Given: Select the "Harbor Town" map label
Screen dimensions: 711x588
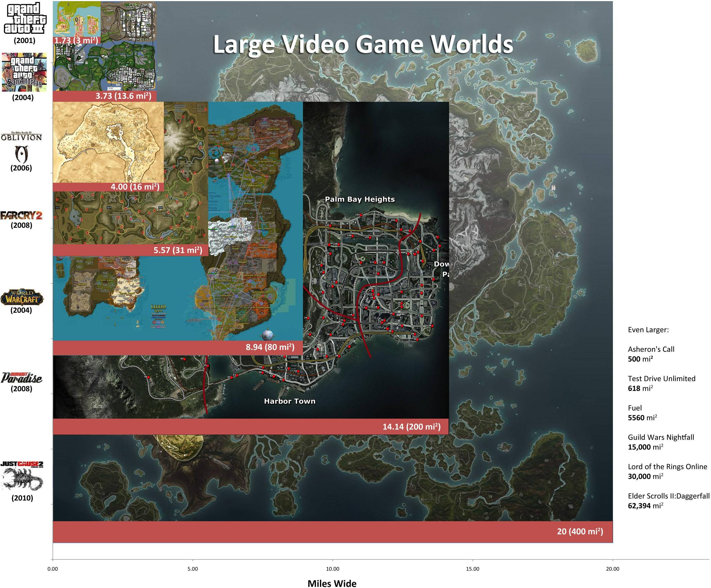Looking at the screenshot, I should click(x=290, y=401).
